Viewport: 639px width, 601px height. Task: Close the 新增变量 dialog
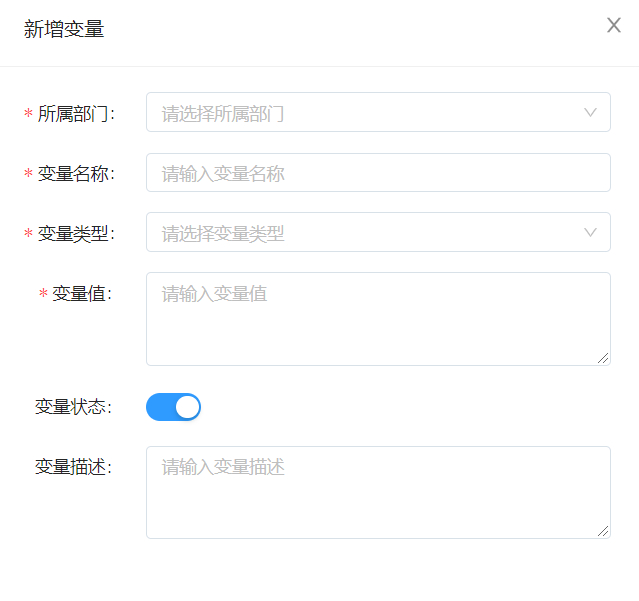614,26
